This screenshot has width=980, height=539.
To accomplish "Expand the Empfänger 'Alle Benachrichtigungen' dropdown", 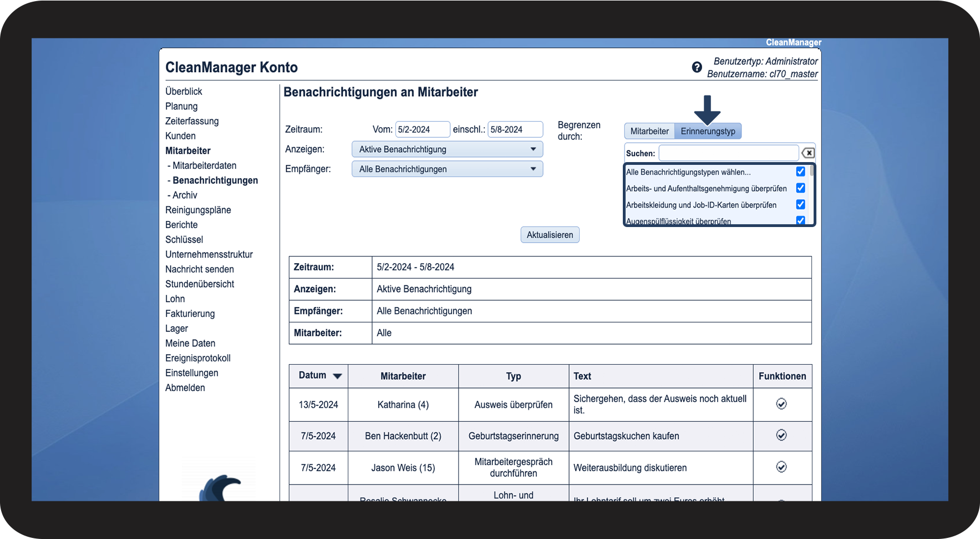I will coord(447,169).
